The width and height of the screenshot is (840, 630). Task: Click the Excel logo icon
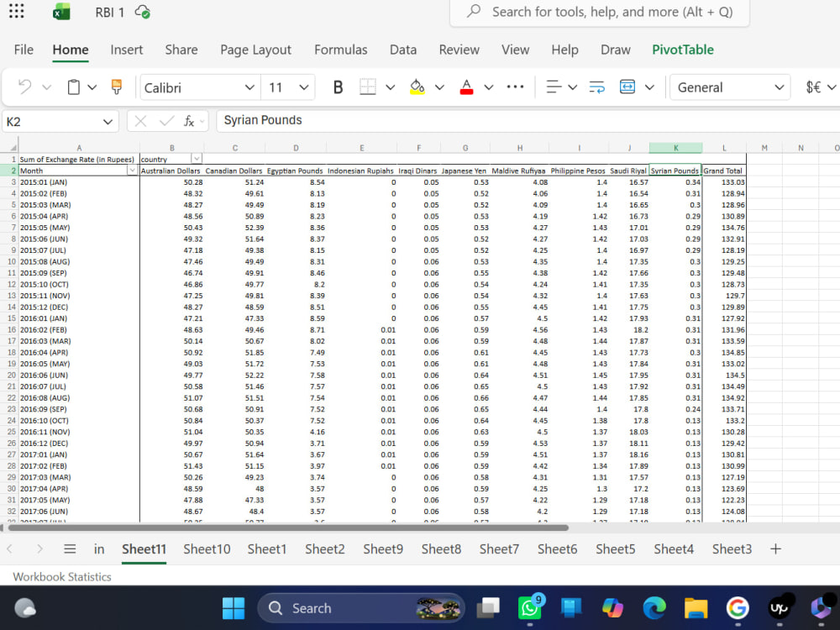(61, 12)
